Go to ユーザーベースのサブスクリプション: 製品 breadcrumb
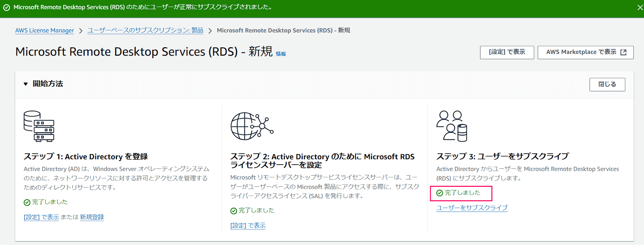This screenshot has width=644, height=245. tap(145, 31)
